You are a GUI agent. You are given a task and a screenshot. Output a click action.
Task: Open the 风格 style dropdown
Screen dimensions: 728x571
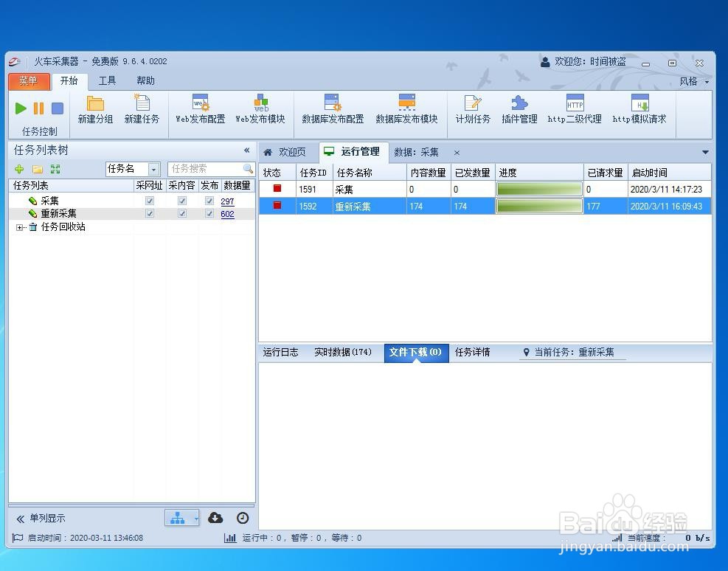[x=693, y=82]
